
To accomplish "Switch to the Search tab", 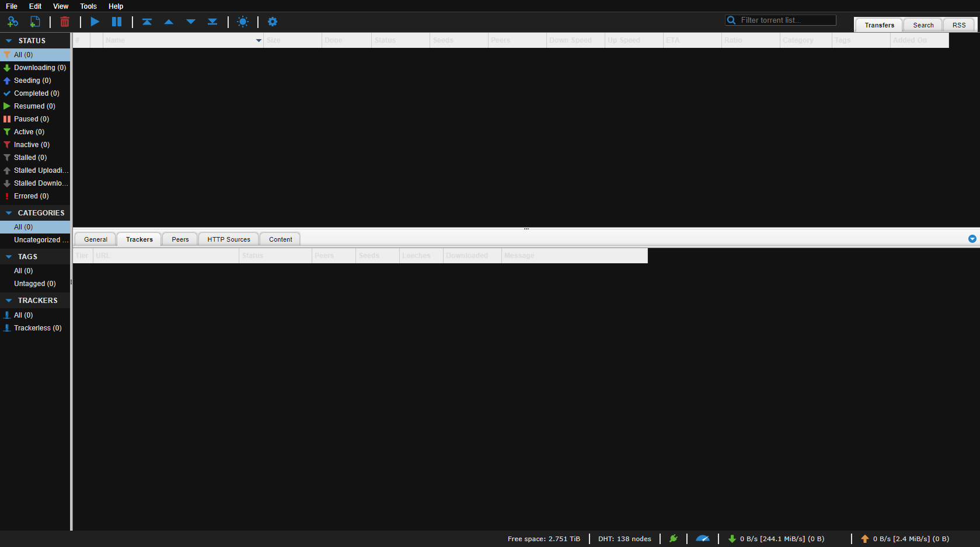I will 923,25.
